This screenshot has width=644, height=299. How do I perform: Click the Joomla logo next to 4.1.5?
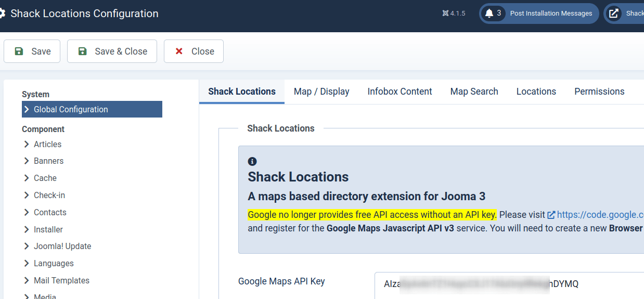(445, 14)
